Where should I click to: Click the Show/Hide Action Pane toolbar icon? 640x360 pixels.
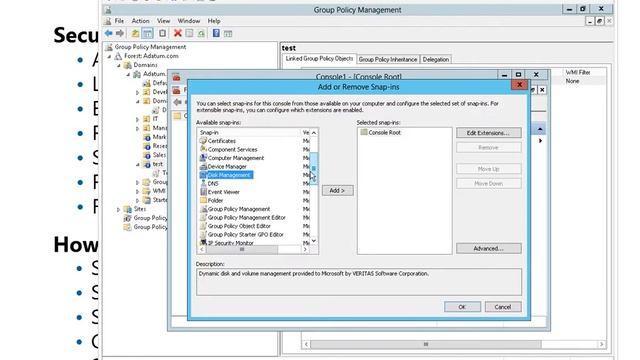(228, 33)
